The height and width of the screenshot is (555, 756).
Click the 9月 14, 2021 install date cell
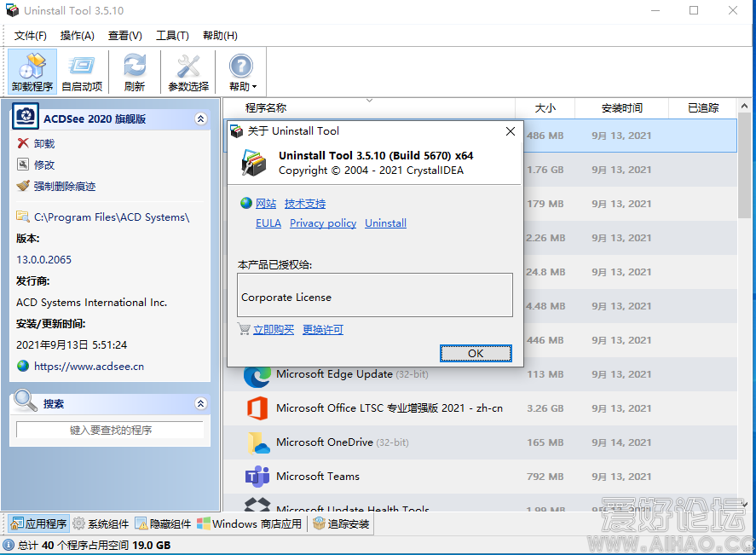point(621,442)
